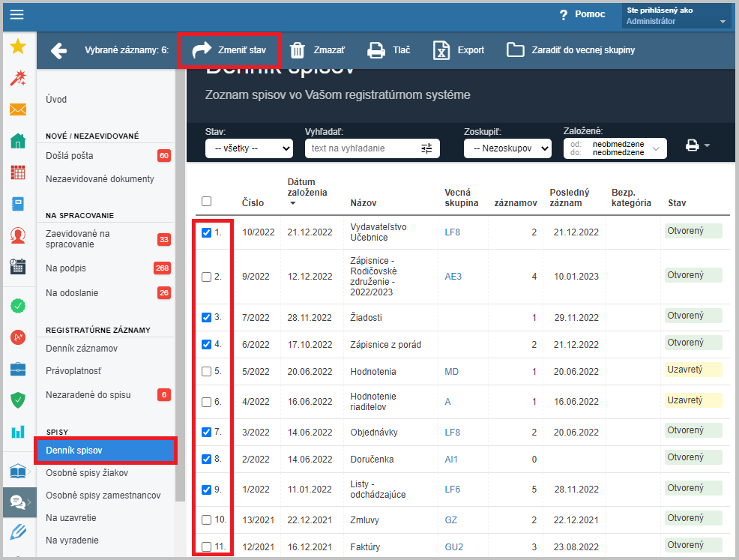
Task: Click the question mark help icon
Action: (x=563, y=15)
